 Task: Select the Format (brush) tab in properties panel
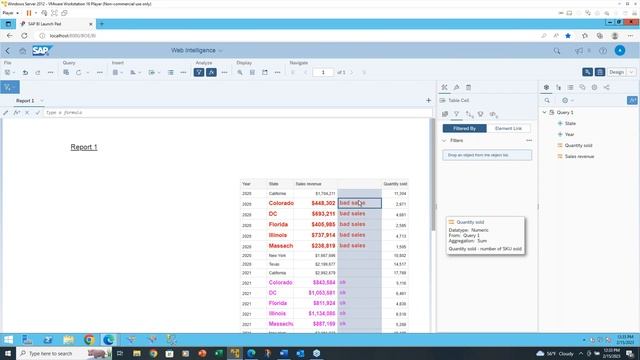point(456,87)
